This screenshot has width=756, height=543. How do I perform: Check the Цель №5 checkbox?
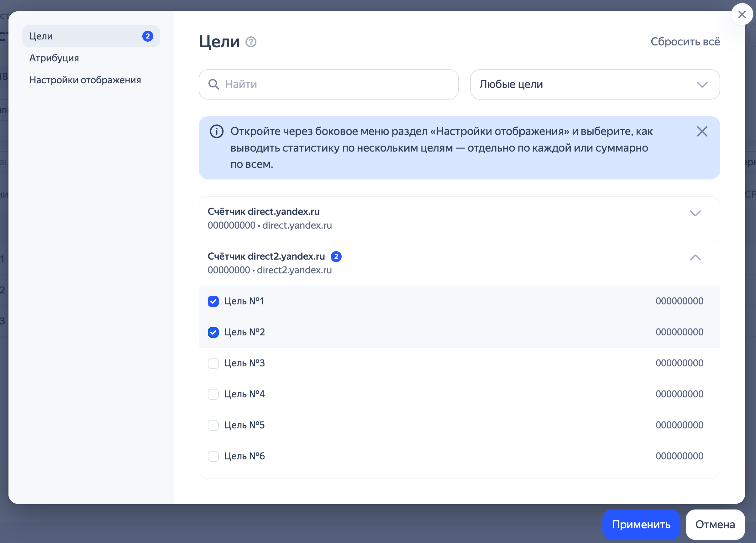coord(213,425)
